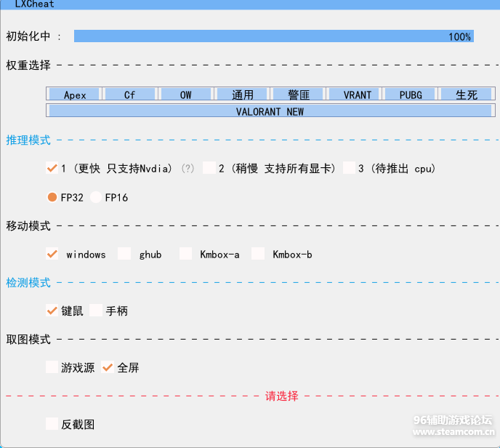Enable the 手柄 controller detection checkbox

click(x=97, y=311)
